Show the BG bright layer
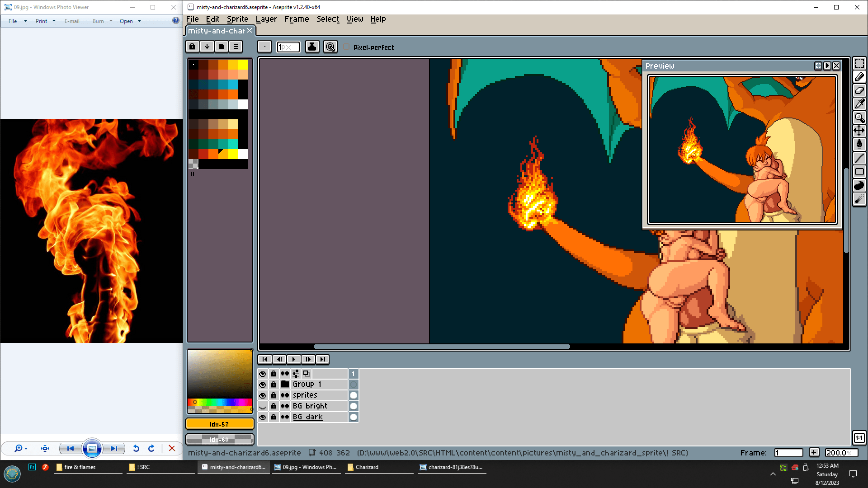The image size is (868, 488). pos(263,406)
